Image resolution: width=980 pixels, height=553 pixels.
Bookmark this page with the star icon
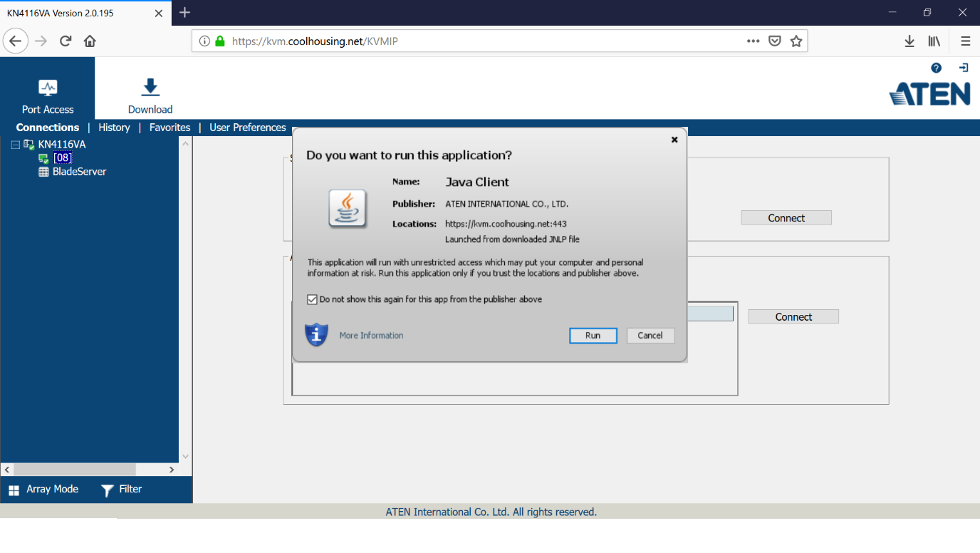pos(796,41)
